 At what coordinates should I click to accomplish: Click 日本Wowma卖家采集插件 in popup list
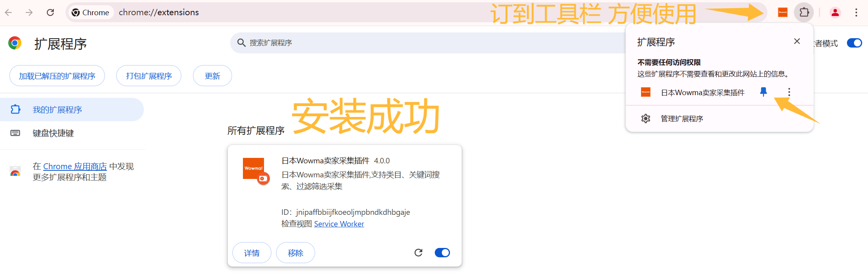pyautogui.click(x=703, y=92)
